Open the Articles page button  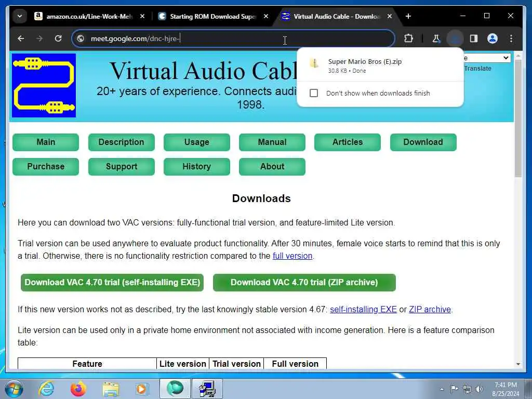348,142
